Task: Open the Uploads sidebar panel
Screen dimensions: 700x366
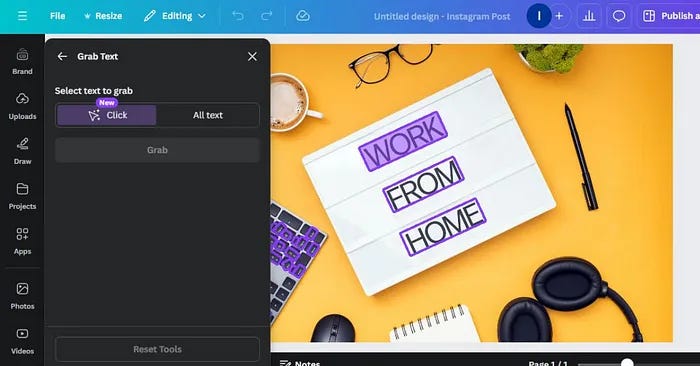Action: 22,106
